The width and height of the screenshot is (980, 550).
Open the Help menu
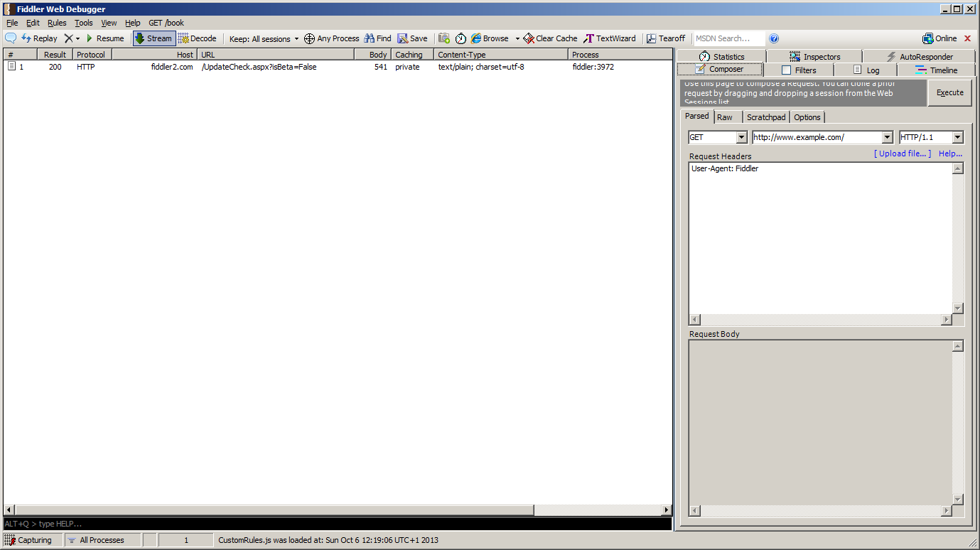[133, 23]
